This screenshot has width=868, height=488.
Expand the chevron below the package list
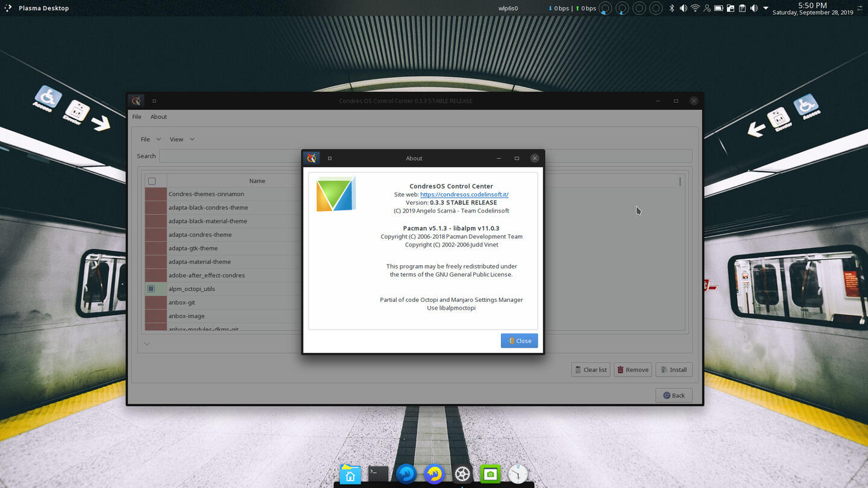[146, 344]
